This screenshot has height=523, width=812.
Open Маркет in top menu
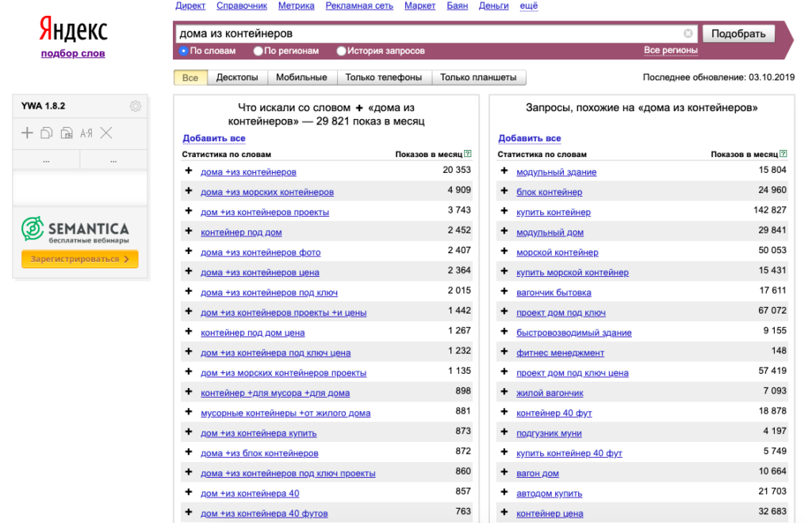420,6
